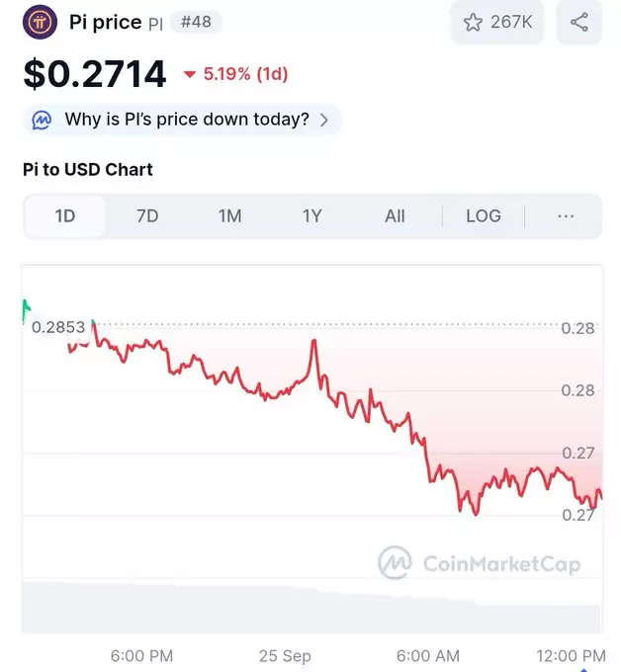The height and width of the screenshot is (672, 621).
Task: Select the 1Y chart range tab
Action: (x=312, y=216)
